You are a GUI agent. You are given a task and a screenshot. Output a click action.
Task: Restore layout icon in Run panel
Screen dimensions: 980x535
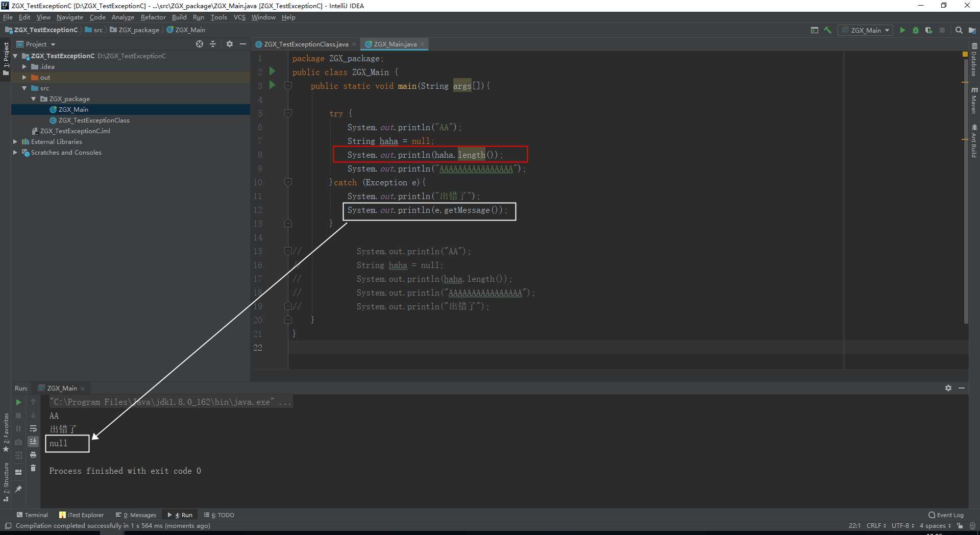tap(18, 472)
